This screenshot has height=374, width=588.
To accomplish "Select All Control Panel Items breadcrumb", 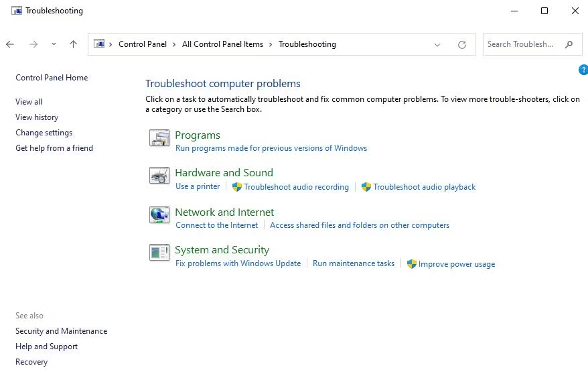I will 222,44.
